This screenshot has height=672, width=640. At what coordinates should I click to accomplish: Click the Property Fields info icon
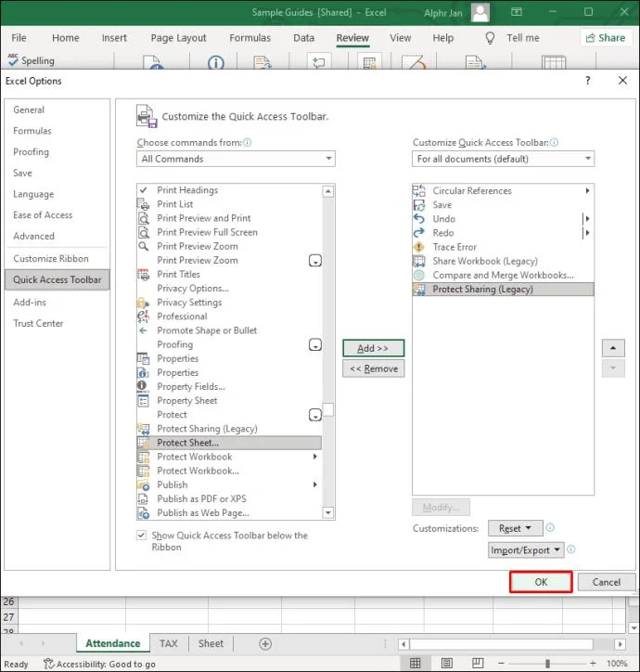(x=142, y=386)
